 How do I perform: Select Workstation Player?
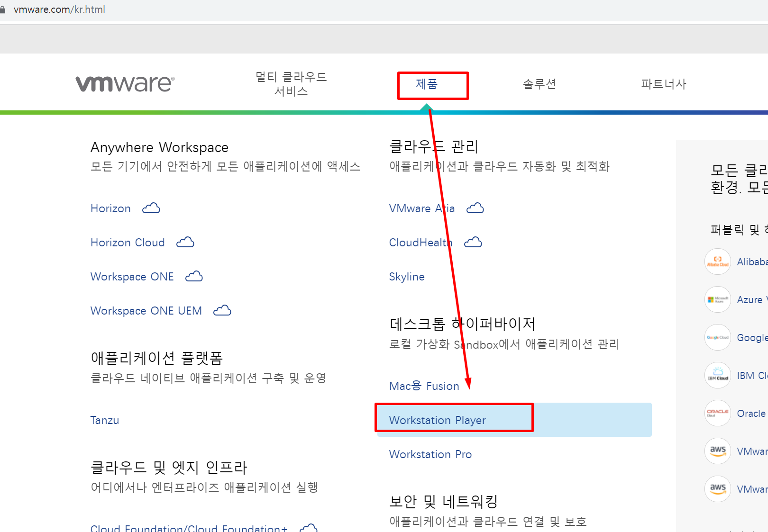(514, 420)
